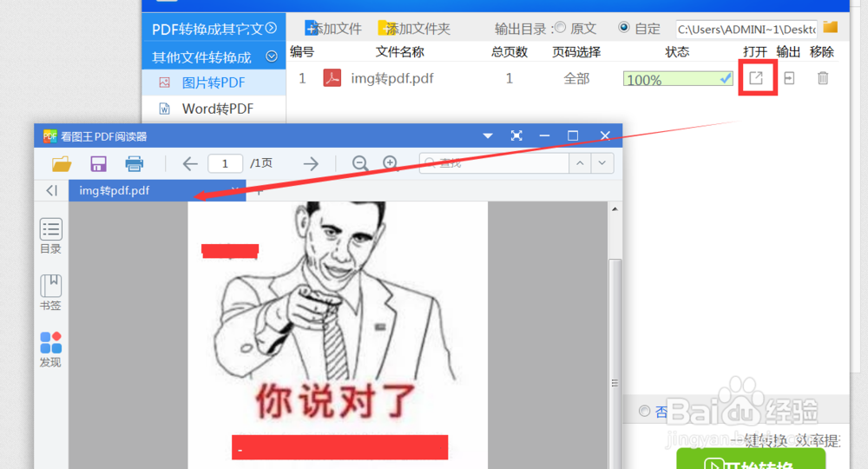Screen dimensions: 868x469
Task: Click the 页码选择 column header
Action: pos(576,52)
